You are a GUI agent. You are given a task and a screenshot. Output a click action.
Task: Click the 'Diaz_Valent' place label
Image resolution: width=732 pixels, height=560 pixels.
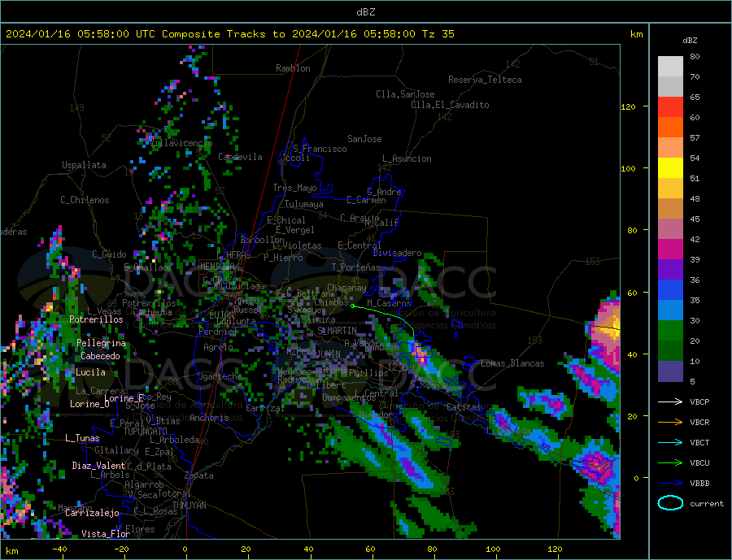pos(99,466)
